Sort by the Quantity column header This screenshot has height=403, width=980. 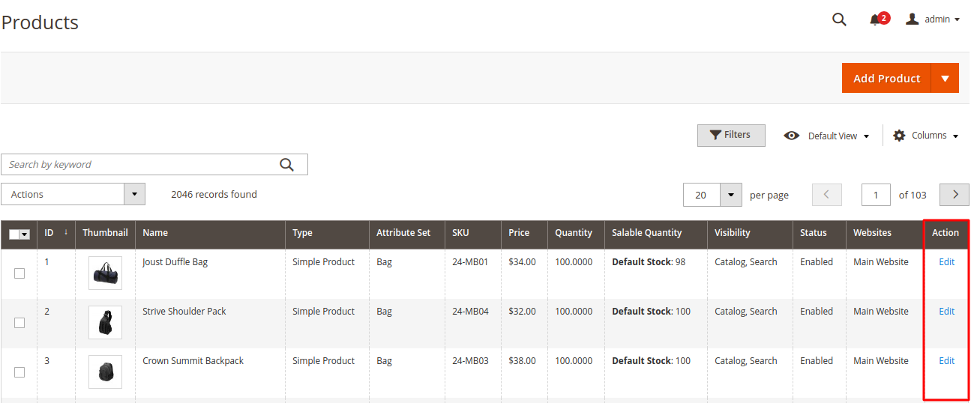[x=576, y=233]
